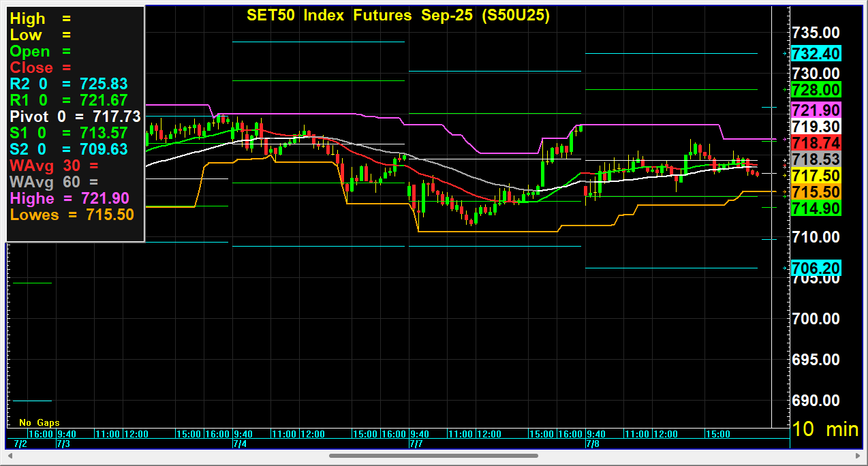The image size is (868, 466).
Task: Click the 710.00 price axis label
Action: tap(816, 236)
